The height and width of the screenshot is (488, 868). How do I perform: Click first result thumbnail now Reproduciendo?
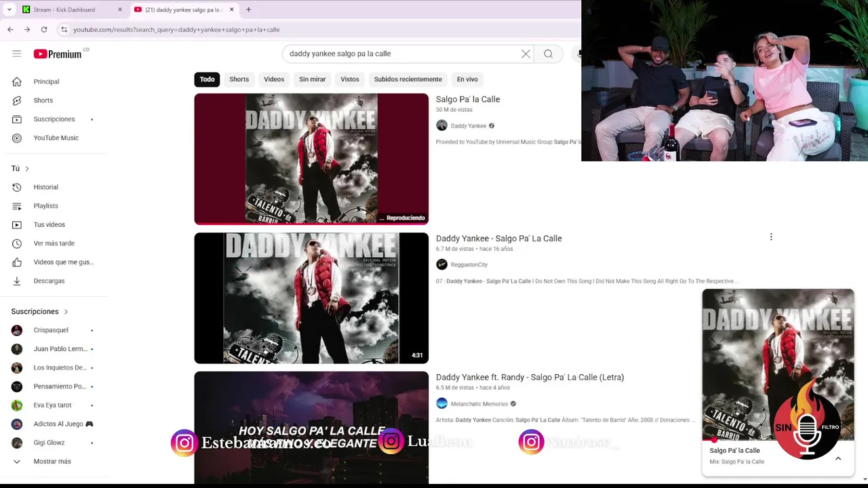pyautogui.click(x=311, y=159)
